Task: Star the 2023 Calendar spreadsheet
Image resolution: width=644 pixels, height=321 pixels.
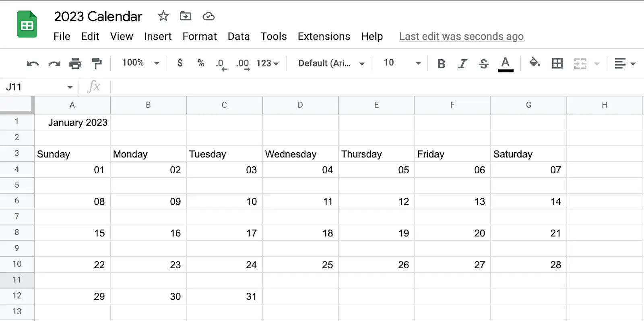Action: (x=163, y=16)
